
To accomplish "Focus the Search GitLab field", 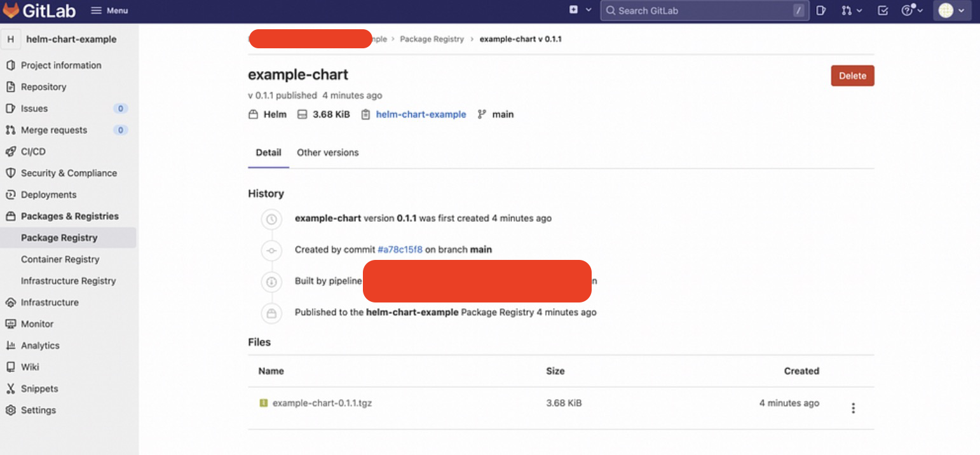I will 705,10.
